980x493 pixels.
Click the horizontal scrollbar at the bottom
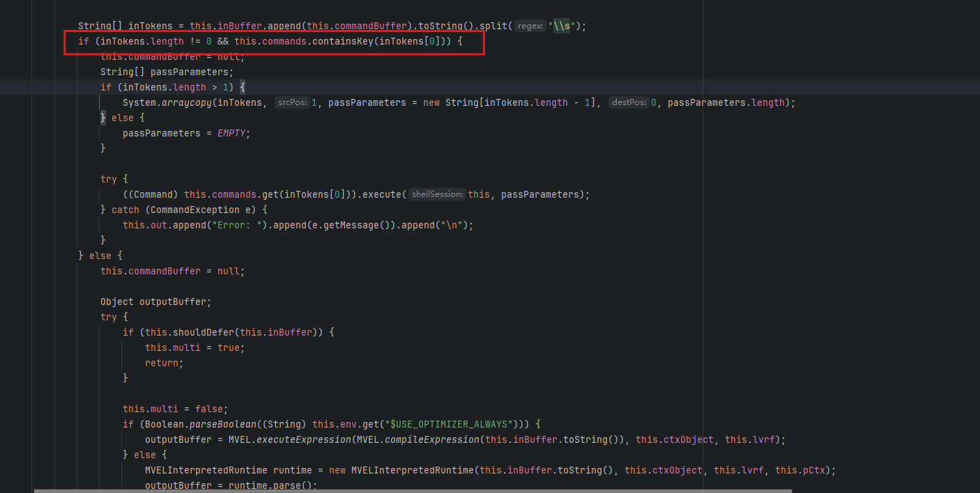click(418, 490)
